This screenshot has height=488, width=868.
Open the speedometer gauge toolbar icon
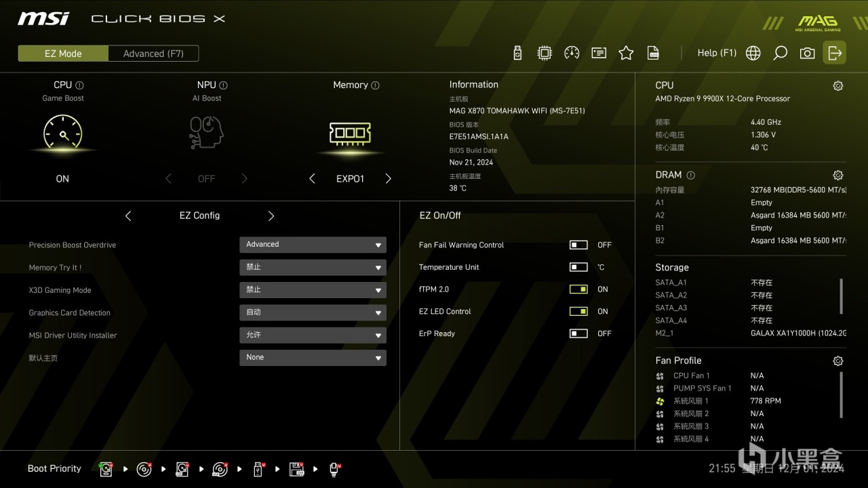[572, 53]
